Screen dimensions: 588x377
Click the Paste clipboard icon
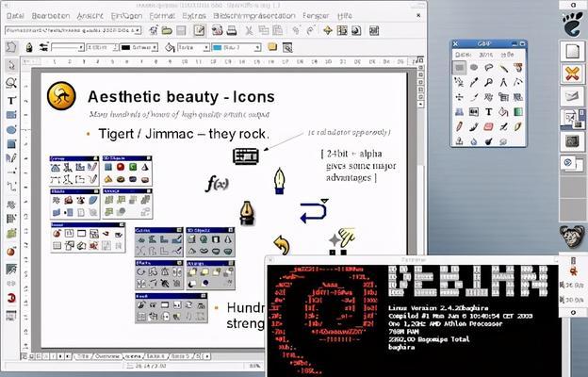[277, 31]
